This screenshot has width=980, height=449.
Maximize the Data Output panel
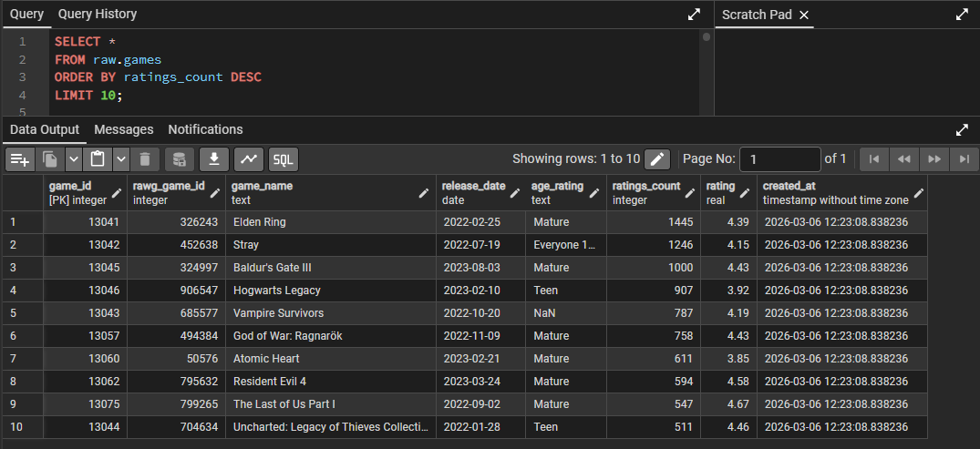click(x=963, y=130)
